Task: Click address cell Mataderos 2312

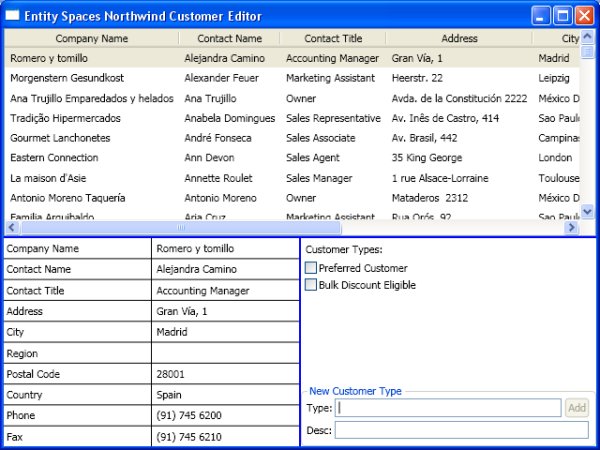Action: pyautogui.click(x=430, y=198)
